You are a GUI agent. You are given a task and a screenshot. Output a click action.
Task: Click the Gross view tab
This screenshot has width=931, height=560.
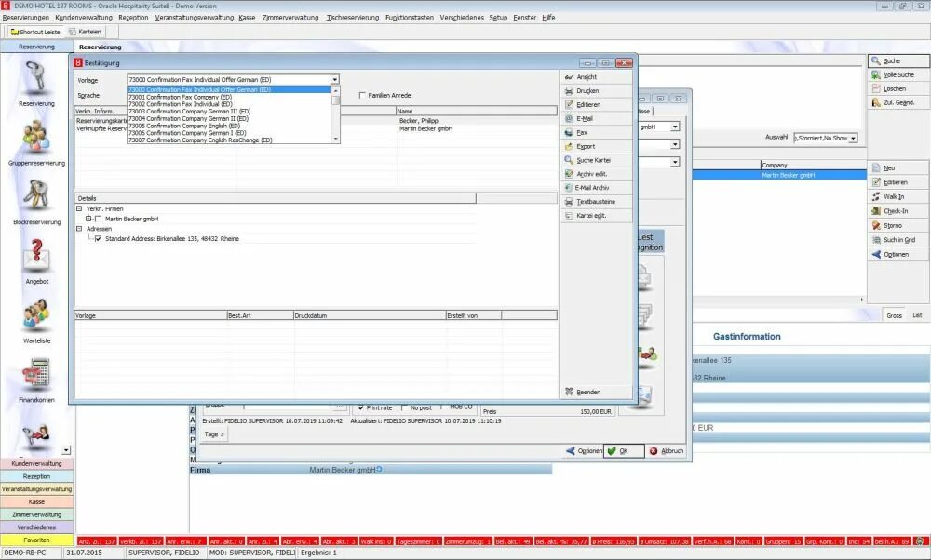pyautogui.click(x=894, y=315)
